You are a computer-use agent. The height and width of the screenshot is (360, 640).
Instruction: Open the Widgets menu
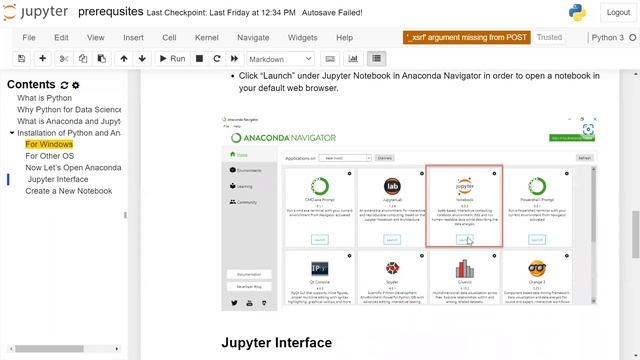[302, 38]
